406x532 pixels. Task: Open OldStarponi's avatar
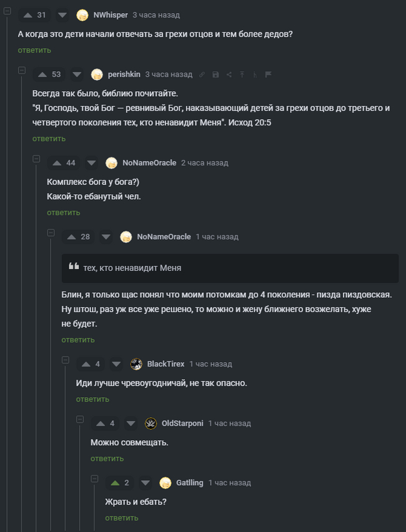[151, 423]
